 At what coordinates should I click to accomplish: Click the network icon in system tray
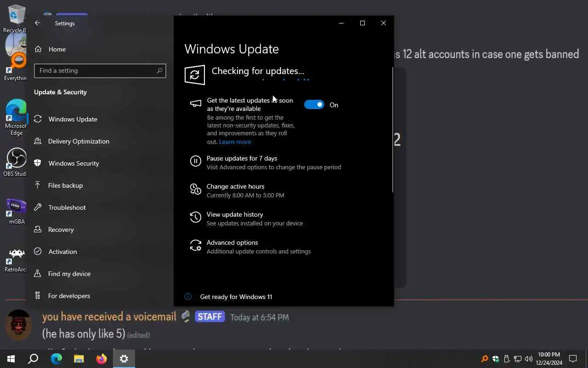click(x=518, y=359)
